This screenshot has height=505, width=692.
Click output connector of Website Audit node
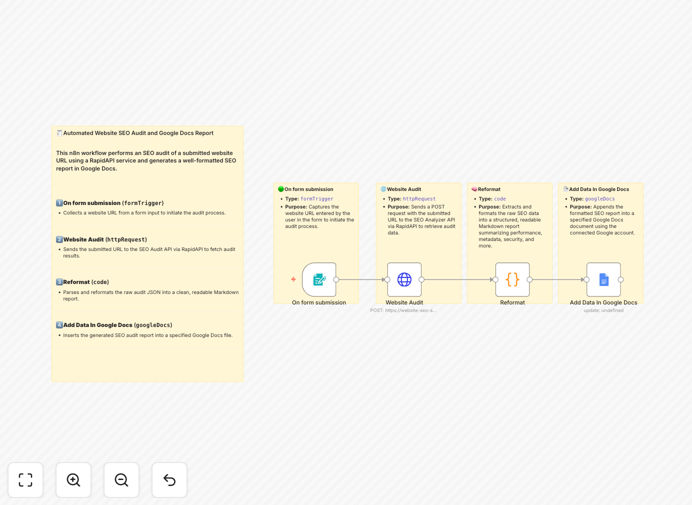[421, 279]
